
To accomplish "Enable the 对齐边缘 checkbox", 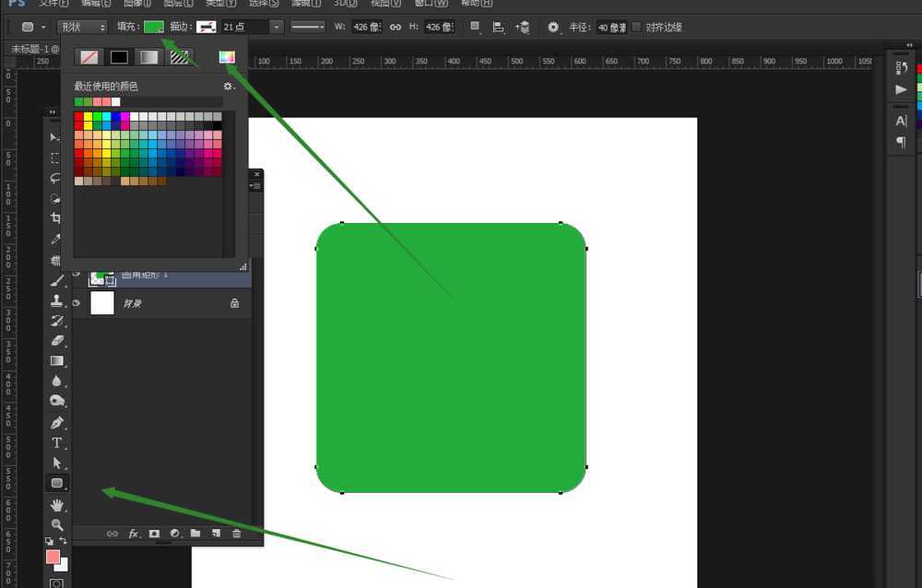I will click(x=636, y=27).
